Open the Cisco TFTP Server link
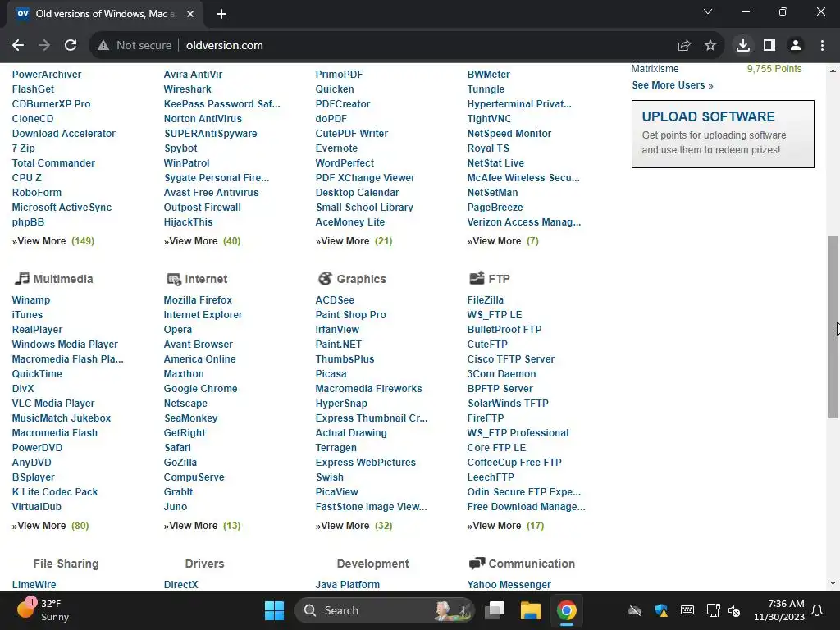This screenshot has height=630, width=840. 510,359
